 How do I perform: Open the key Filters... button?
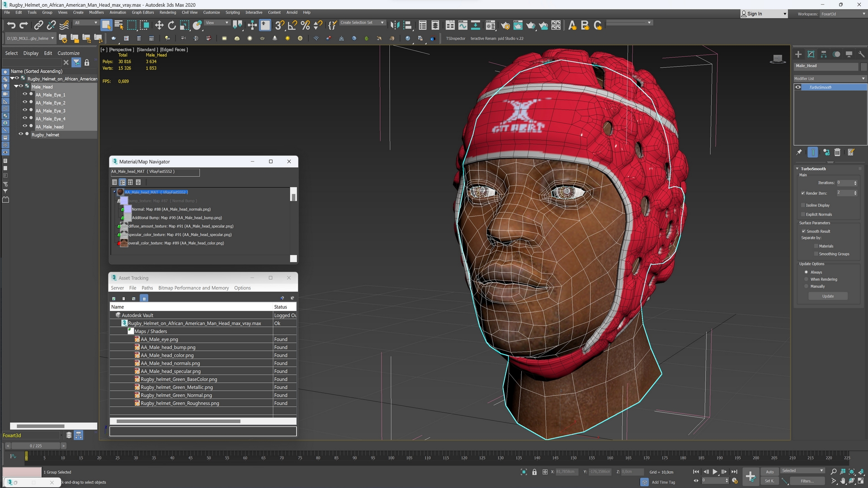click(x=807, y=481)
